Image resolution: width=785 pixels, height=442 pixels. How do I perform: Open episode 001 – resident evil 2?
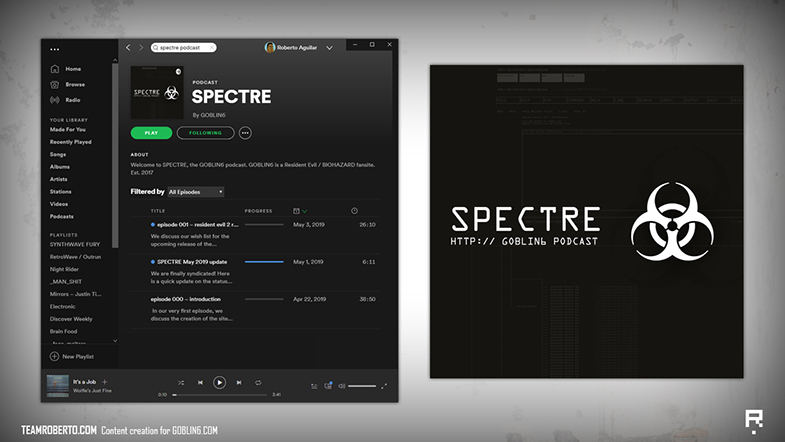(197, 225)
